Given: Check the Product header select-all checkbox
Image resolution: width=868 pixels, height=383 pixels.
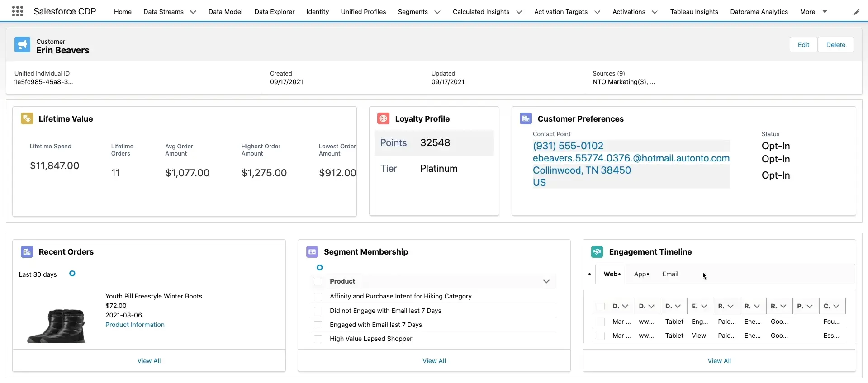Looking at the screenshot, I should 318,282.
